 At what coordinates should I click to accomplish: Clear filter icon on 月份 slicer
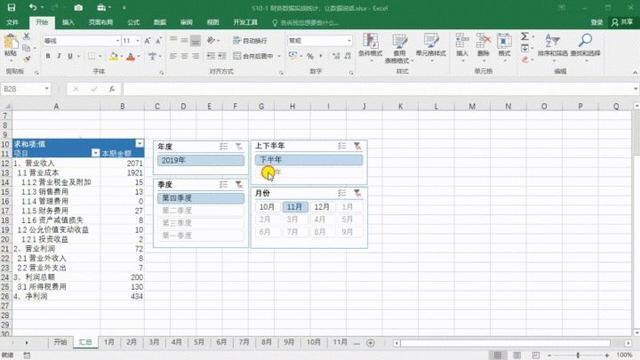click(x=357, y=193)
